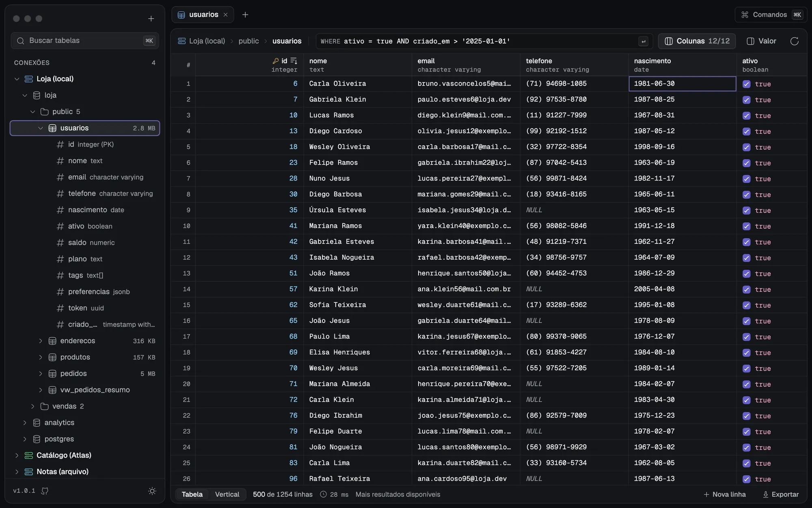Click the enderecos table icon

52,341
